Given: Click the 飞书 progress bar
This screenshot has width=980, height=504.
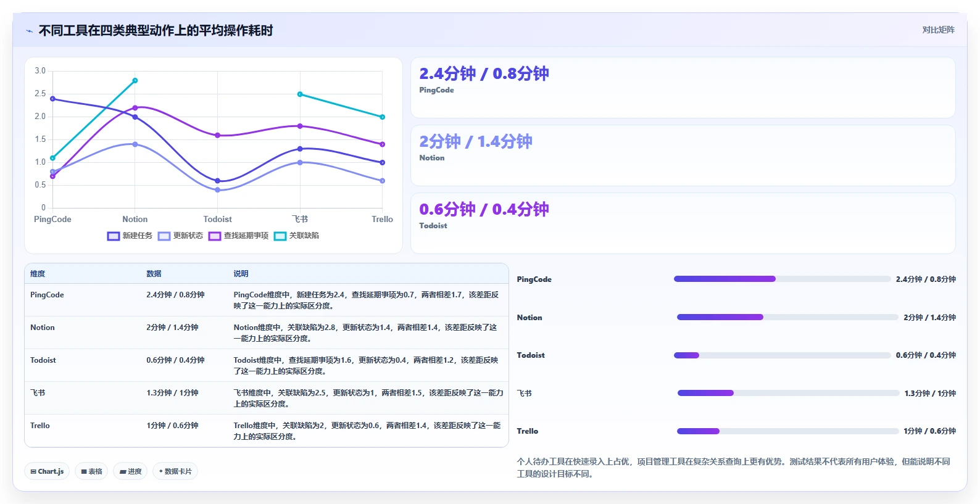Looking at the screenshot, I should coord(789,393).
